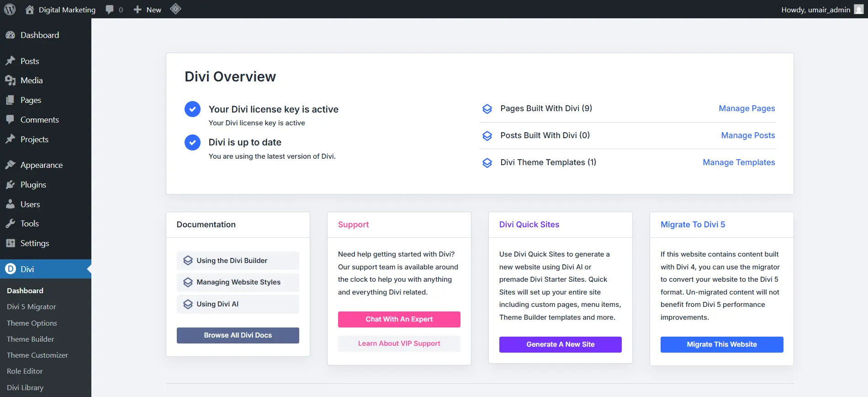Click the comments bubble icon in top bar
This screenshot has height=397, width=868.
pyautogui.click(x=110, y=10)
